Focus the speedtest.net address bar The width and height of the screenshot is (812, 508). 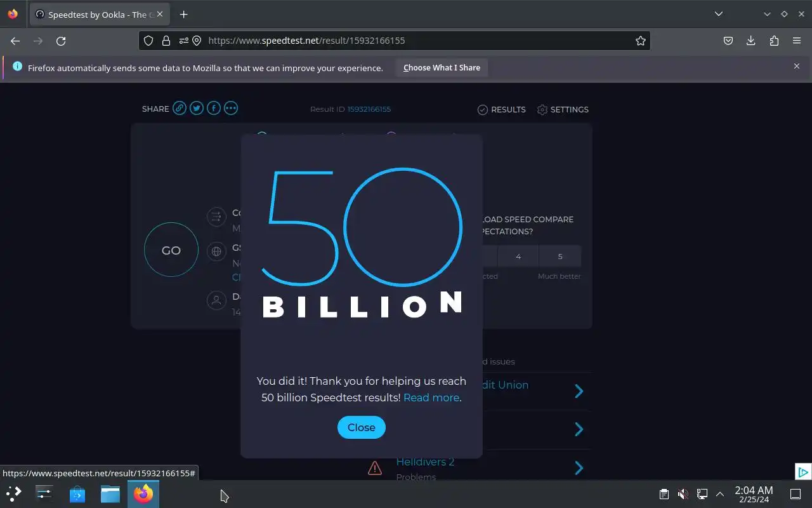[x=395, y=41]
